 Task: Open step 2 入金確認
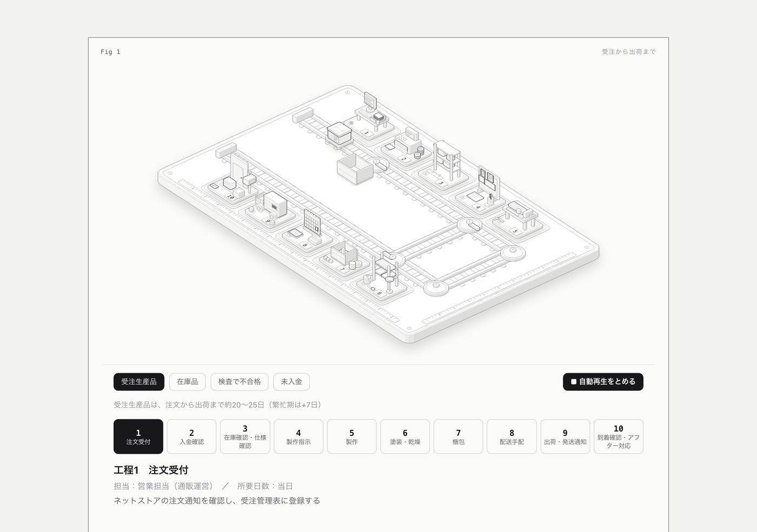tap(191, 436)
